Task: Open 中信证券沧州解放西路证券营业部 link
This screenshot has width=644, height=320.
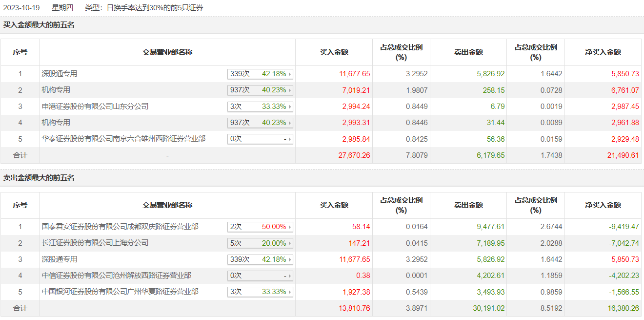Action: coord(117,276)
